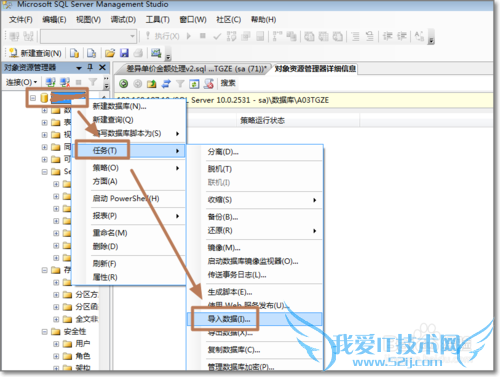Viewport: 500px width, 377px height.
Task: Click the Database Engine Query icon after 新建查询
Action: point(74,53)
